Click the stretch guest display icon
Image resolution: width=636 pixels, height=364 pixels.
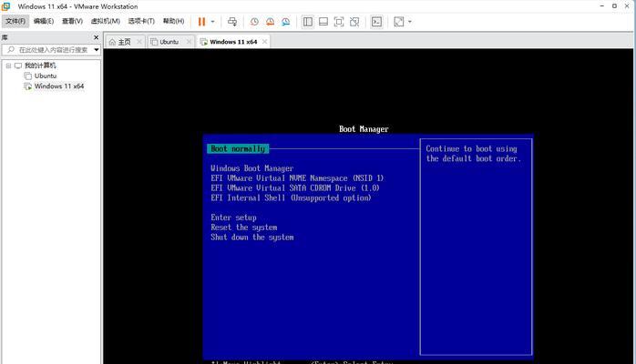coord(399,22)
